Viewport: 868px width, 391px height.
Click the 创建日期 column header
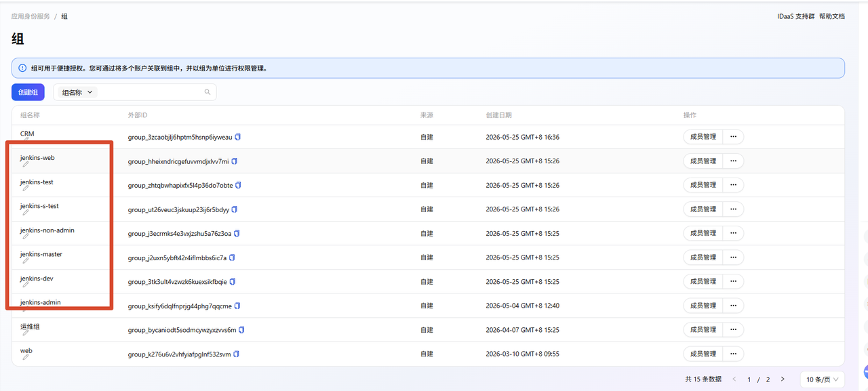[x=498, y=115]
